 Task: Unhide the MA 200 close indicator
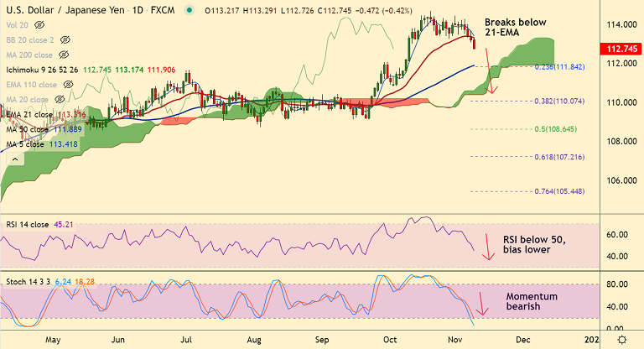point(64,55)
